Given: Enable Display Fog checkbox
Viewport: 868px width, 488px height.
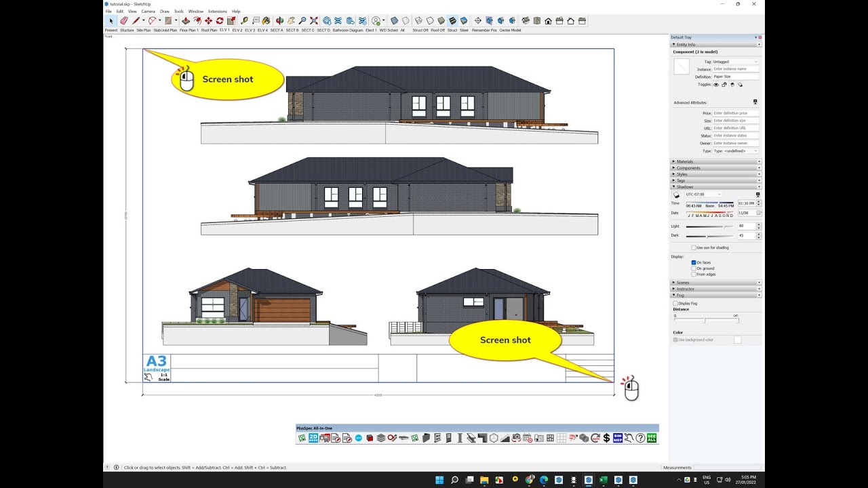Looking at the screenshot, I should (675, 303).
